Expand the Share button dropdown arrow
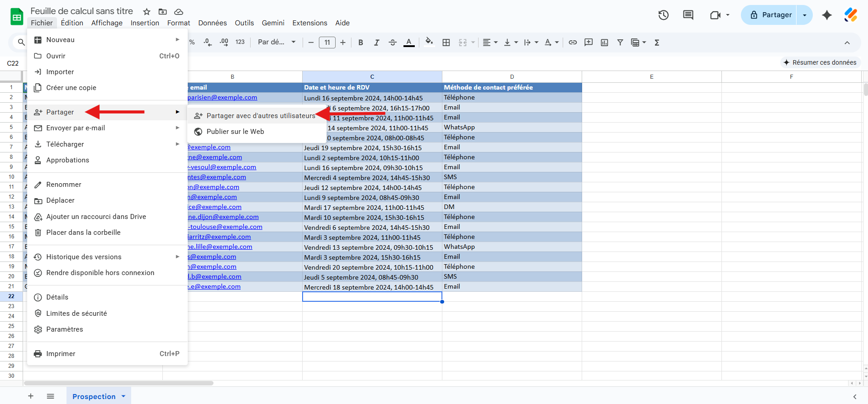 pos(804,15)
